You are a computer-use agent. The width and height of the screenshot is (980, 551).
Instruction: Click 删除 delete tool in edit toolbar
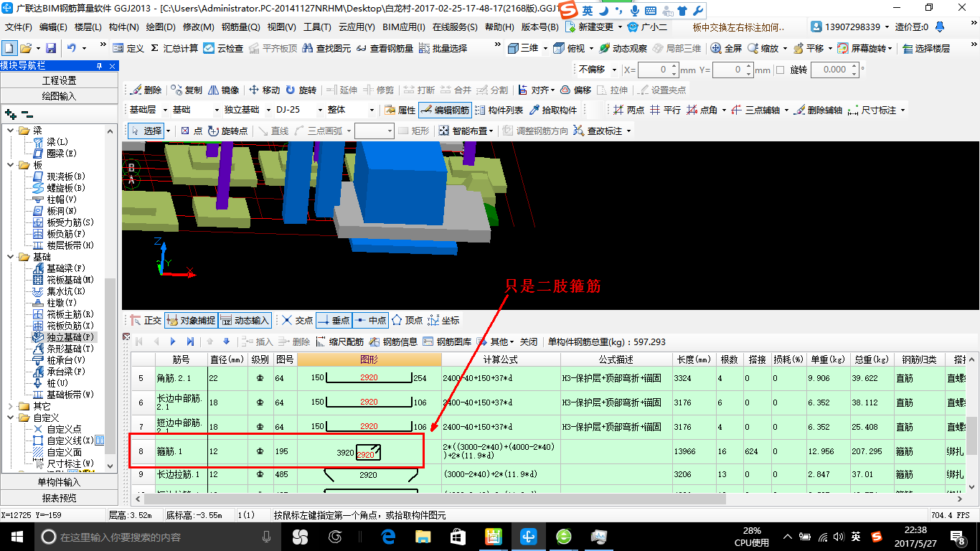coord(146,90)
